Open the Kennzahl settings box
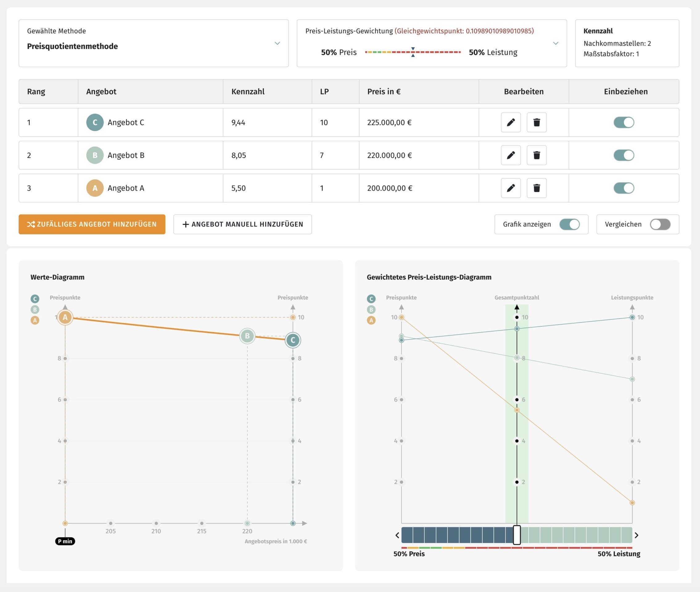This screenshot has width=700, height=592. 627,43
